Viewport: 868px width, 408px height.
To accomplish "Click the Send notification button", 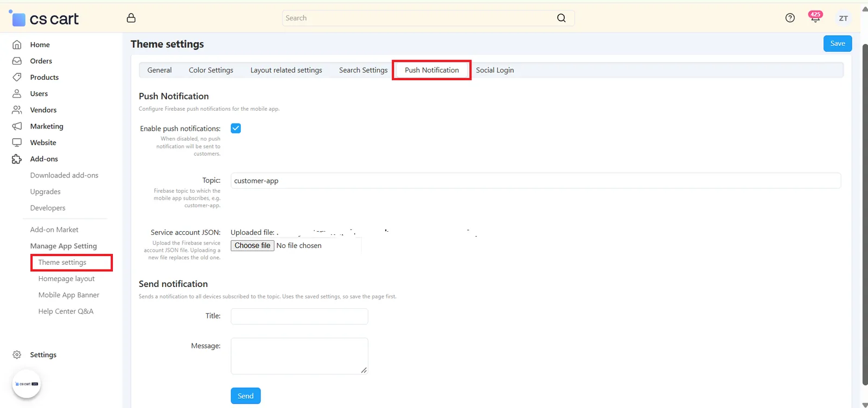I will (246, 396).
